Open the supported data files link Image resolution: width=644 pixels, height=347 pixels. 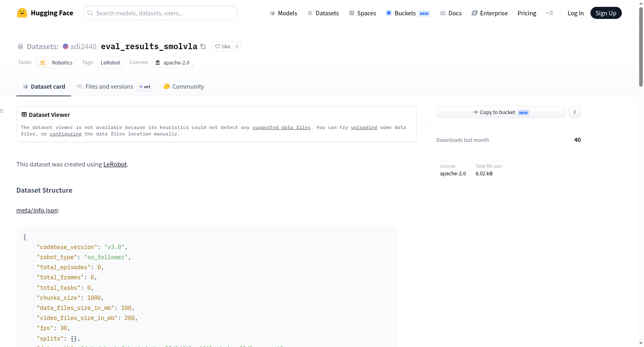281,127
